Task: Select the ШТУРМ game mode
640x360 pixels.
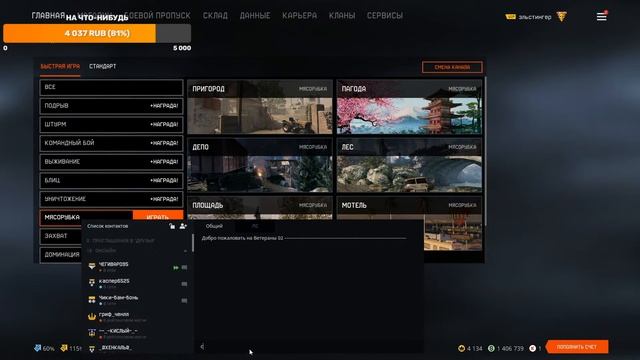Action: click(x=111, y=124)
